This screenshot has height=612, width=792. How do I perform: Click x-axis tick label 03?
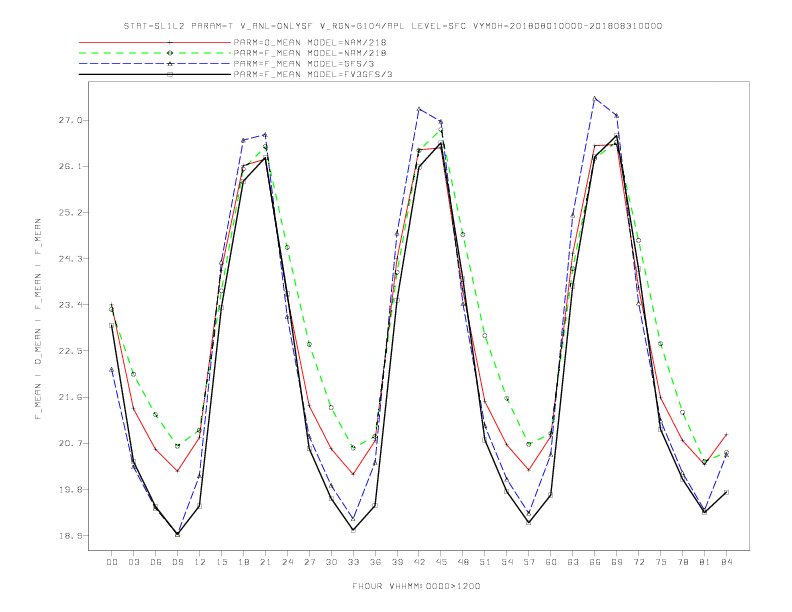133,562
